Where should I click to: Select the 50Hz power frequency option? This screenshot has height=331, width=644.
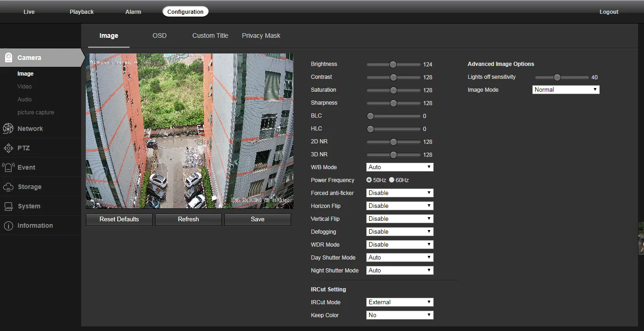(x=369, y=180)
